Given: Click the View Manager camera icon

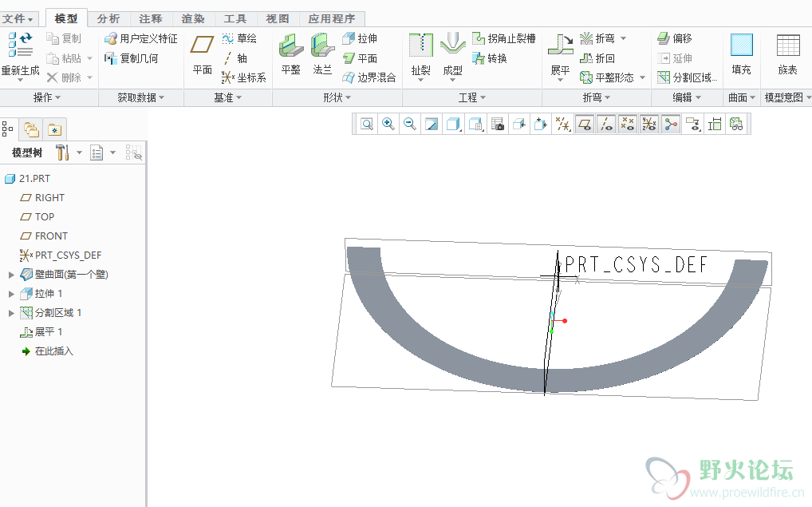Looking at the screenshot, I should pyautogui.click(x=497, y=125).
